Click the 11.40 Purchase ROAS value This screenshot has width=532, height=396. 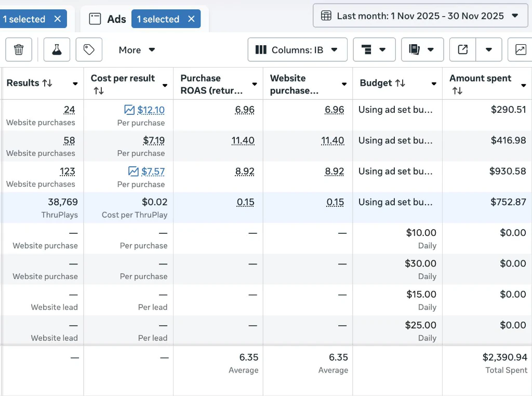click(x=243, y=140)
